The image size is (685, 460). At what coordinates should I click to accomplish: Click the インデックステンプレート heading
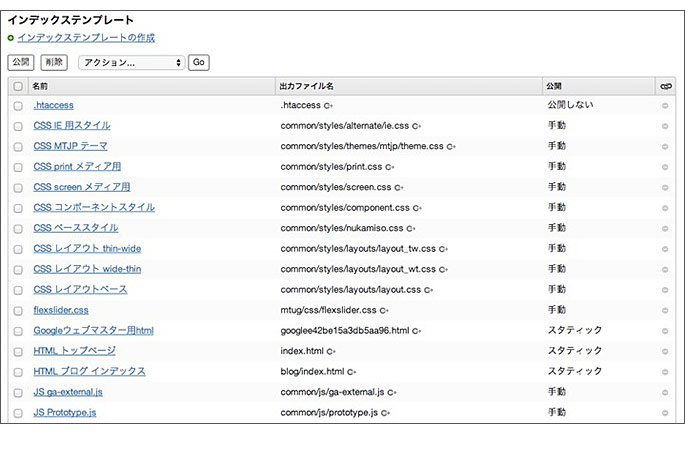pos(70,20)
